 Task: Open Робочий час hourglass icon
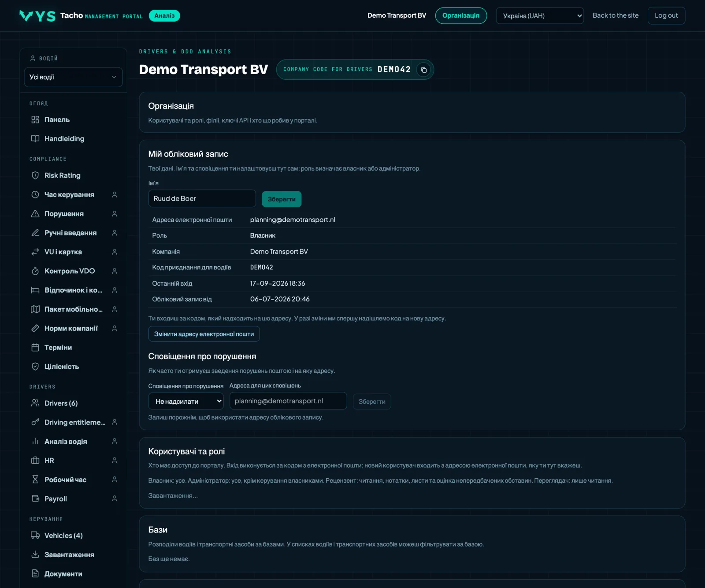point(35,480)
